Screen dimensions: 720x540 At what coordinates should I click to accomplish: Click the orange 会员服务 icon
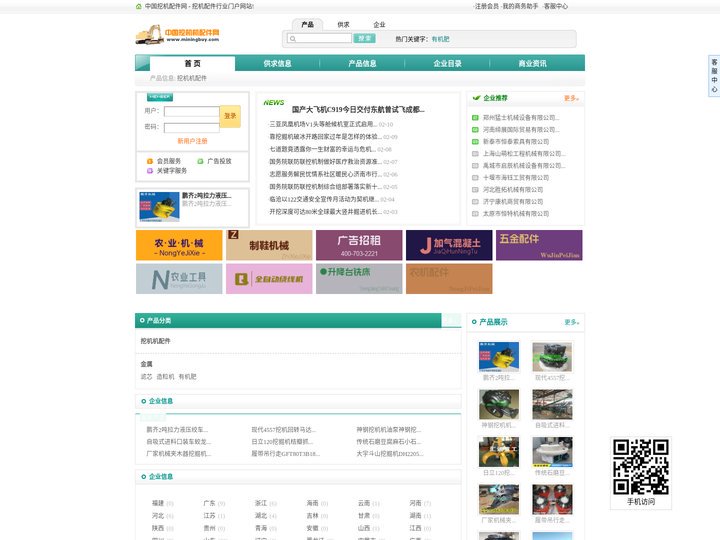coord(150,161)
